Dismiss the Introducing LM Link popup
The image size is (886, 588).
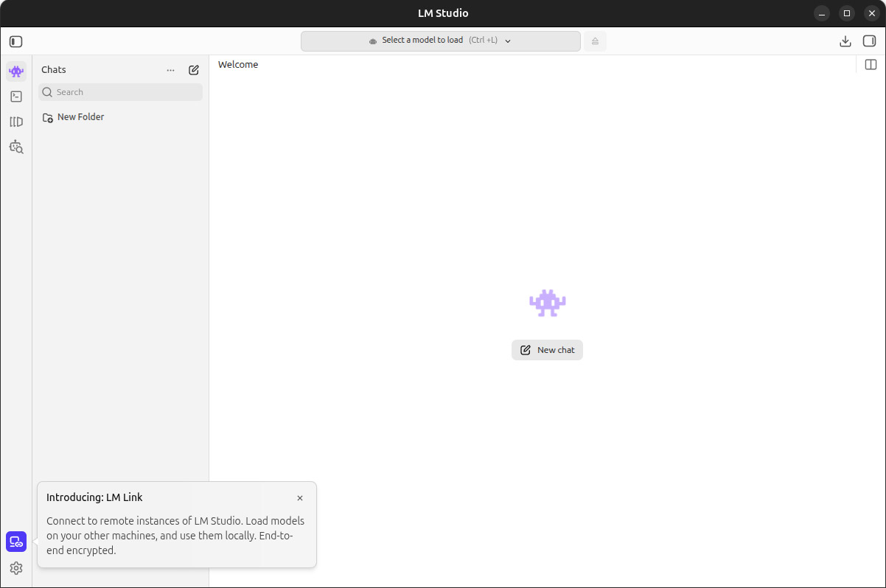[x=300, y=498]
